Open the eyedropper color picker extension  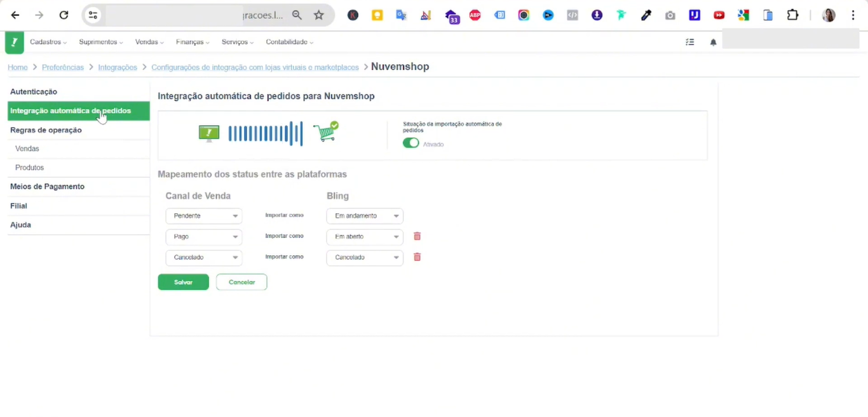[646, 15]
